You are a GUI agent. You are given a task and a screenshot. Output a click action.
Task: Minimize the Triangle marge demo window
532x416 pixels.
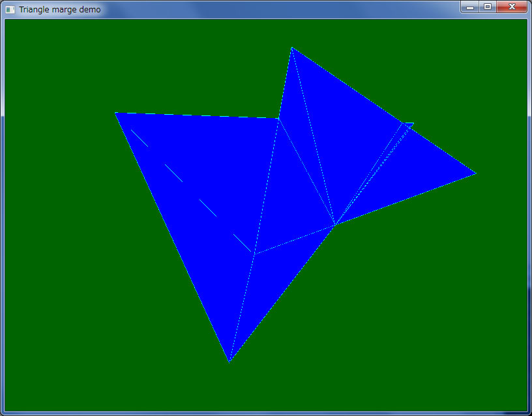(470, 7)
